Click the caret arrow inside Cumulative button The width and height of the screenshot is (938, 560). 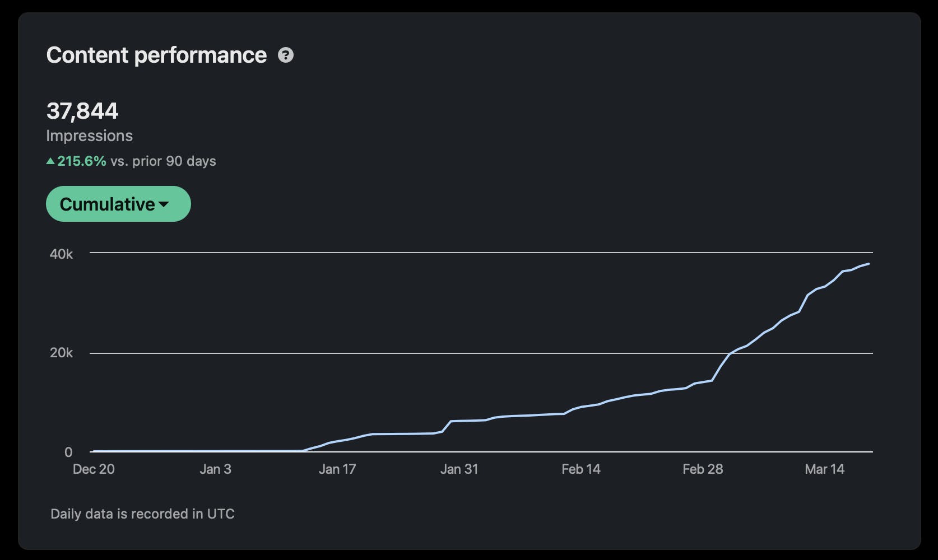click(164, 204)
